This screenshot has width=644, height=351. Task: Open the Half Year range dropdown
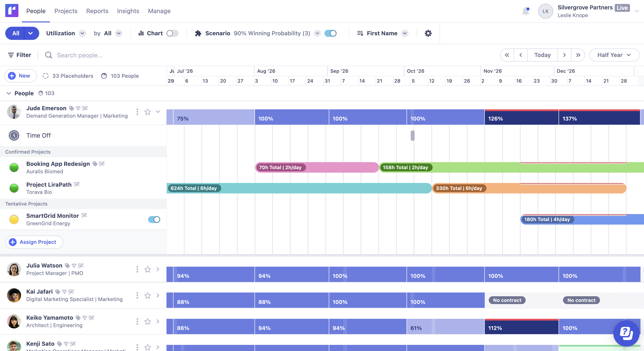tap(614, 55)
